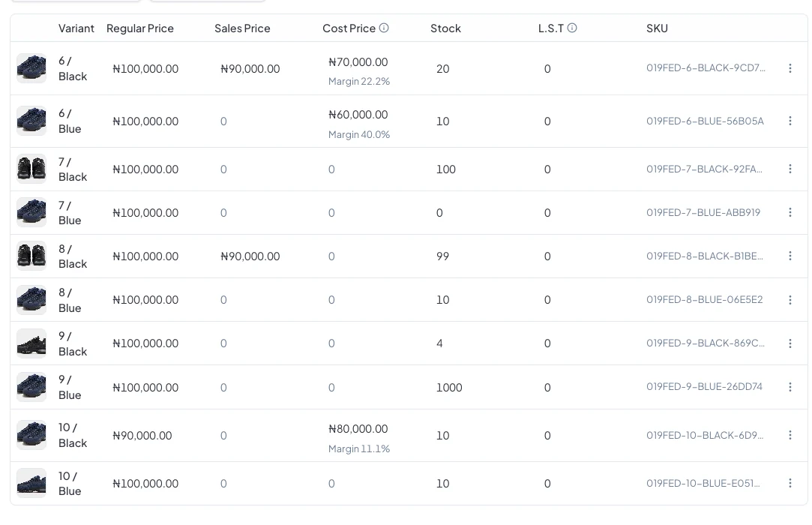Click the SKU column header

click(657, 28)
